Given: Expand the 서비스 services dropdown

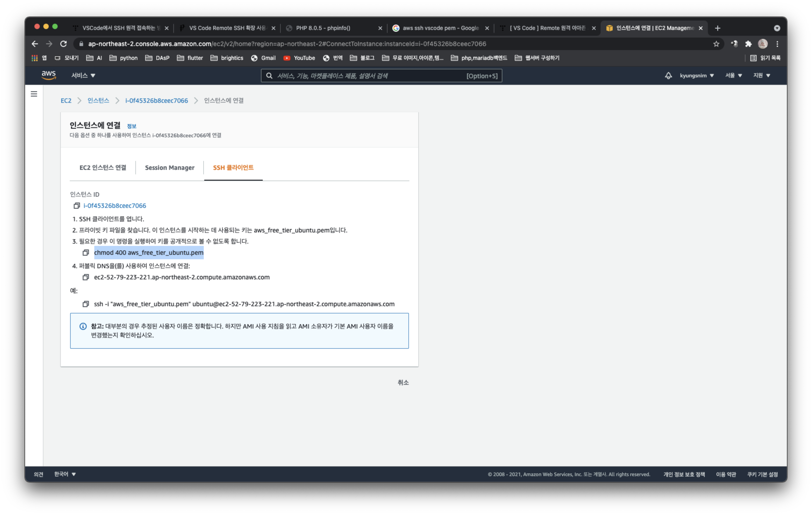Looking at the screenshot, I should [x=83, y=76].
